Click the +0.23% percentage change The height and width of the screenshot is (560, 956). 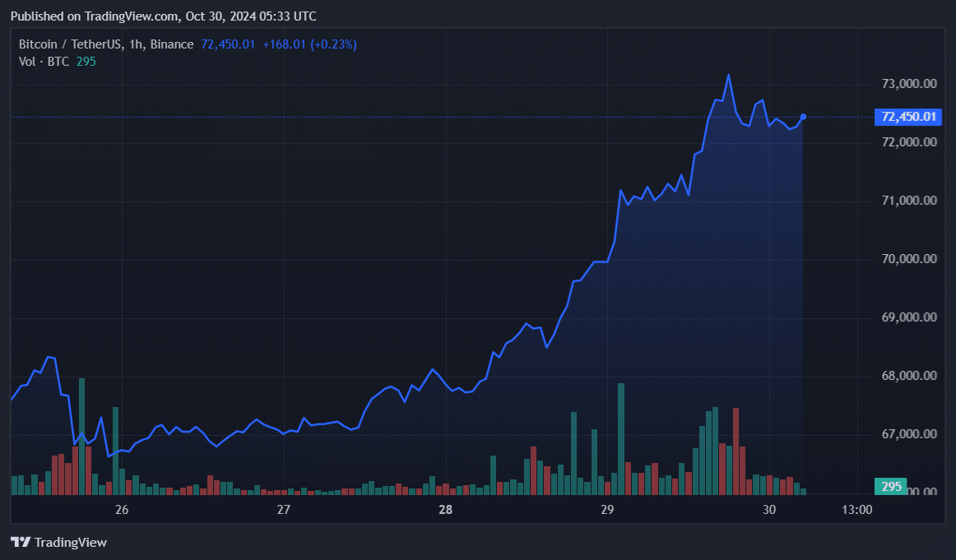click(332, 44)
